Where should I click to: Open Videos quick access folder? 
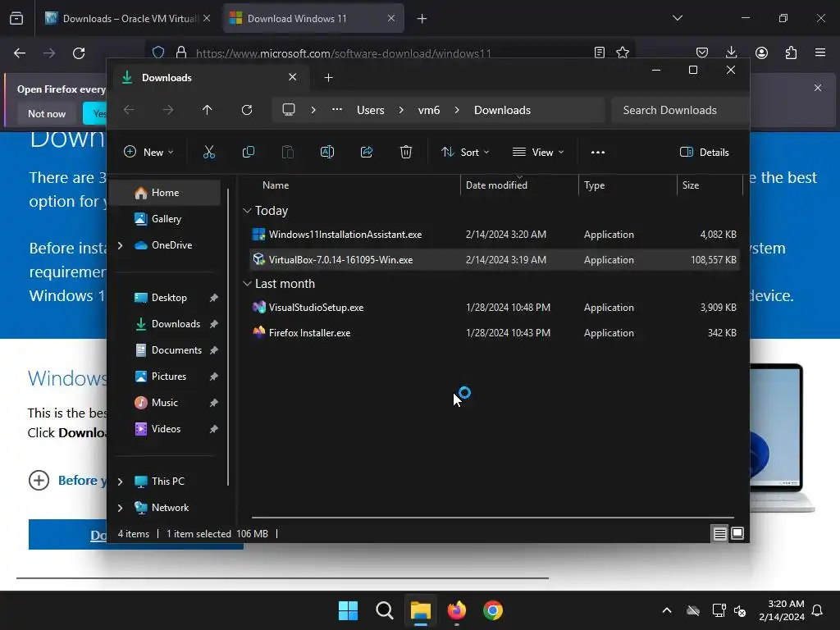(x=165, y=428)
